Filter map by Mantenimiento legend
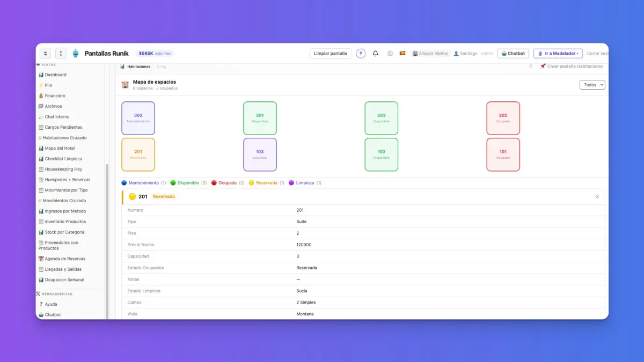The width and height of the screenshot is (644, 362). (x=144, y=183)
